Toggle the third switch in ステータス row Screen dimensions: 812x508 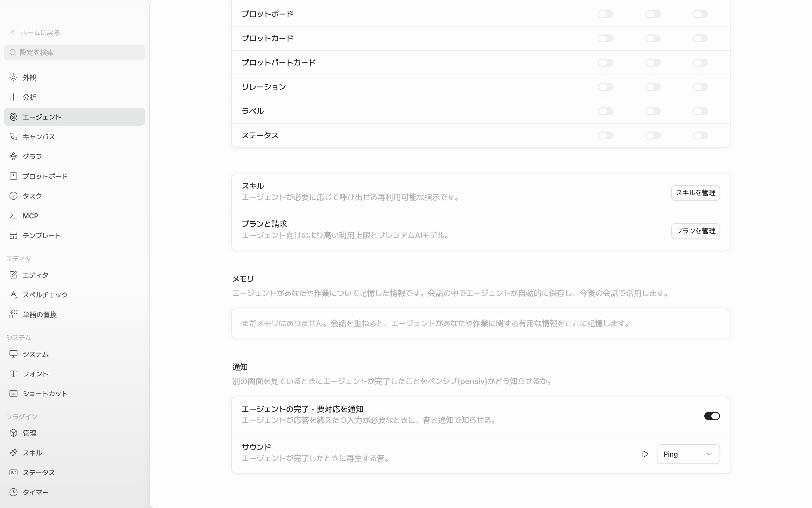click(x=700, y=135)
